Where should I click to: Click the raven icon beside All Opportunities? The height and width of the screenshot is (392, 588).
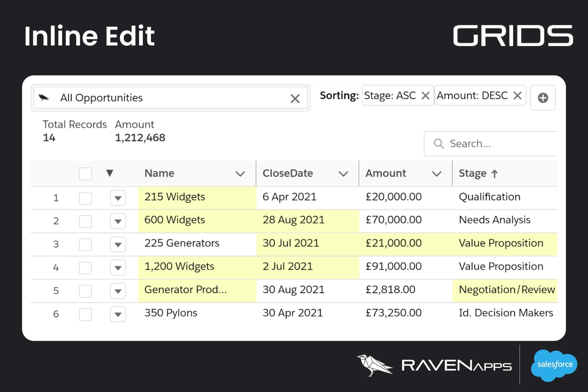click(44, 98)
